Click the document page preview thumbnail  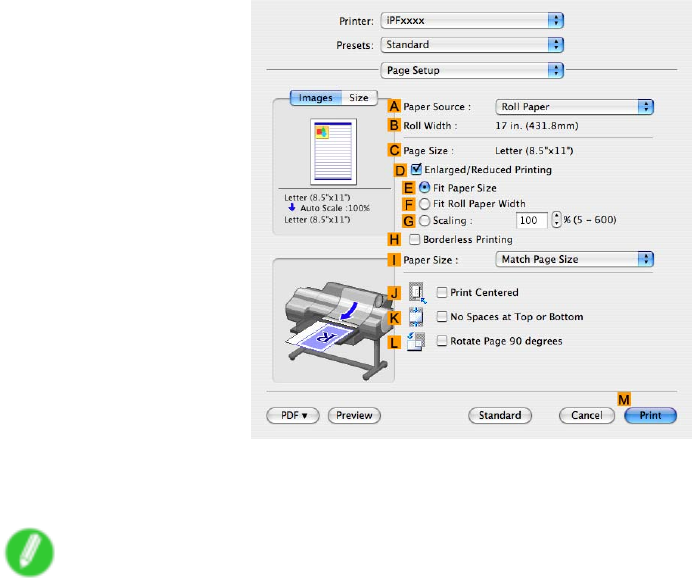tap(333, 151)
